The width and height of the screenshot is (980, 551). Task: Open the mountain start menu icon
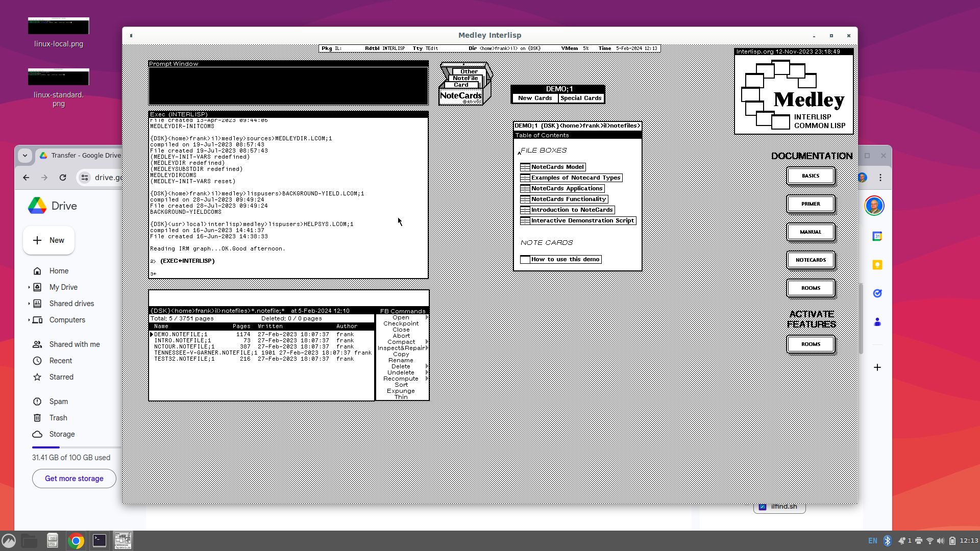tap(9, 541)
